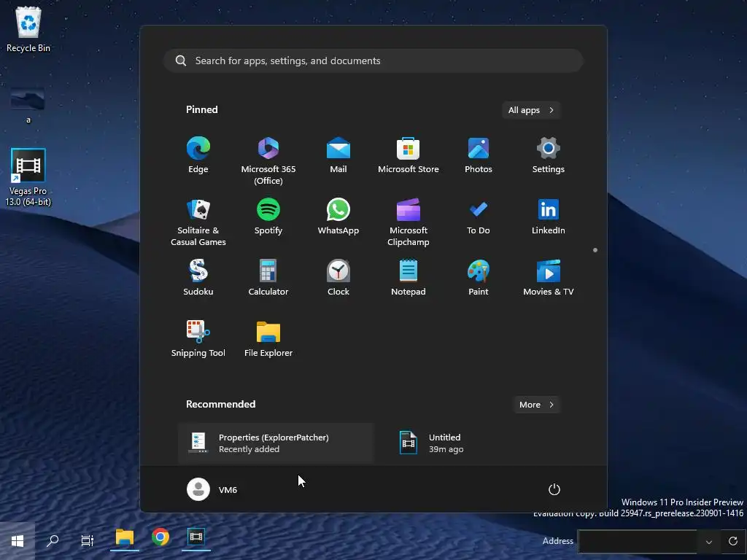The image size is (747, 560).
Task: Open Microsoft Store
Action: 409,155
